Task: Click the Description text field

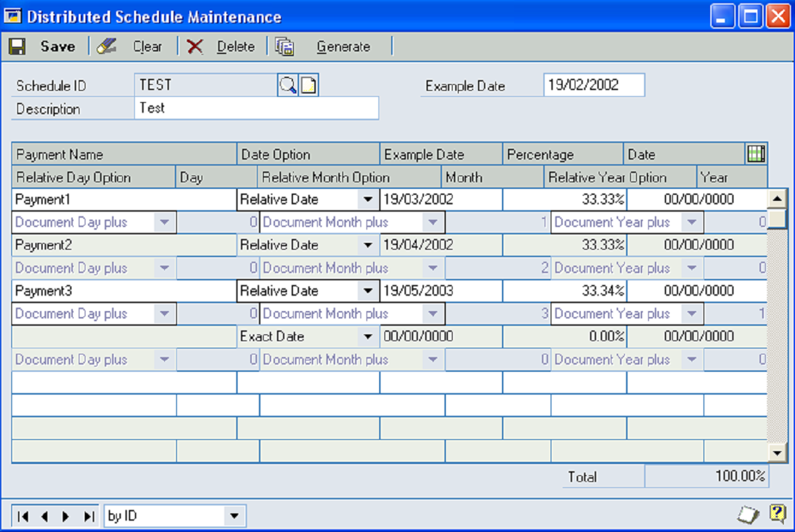Action: [x=256, y=108]
